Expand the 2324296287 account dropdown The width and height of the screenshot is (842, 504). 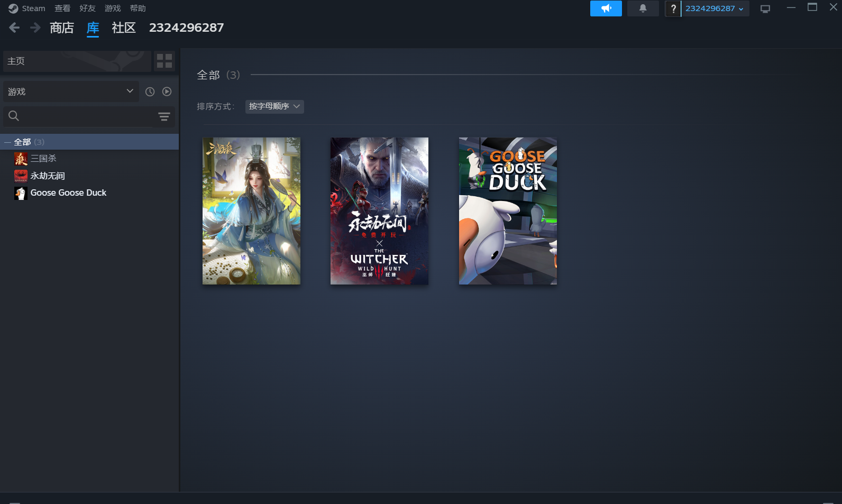[x=715, y=8]
